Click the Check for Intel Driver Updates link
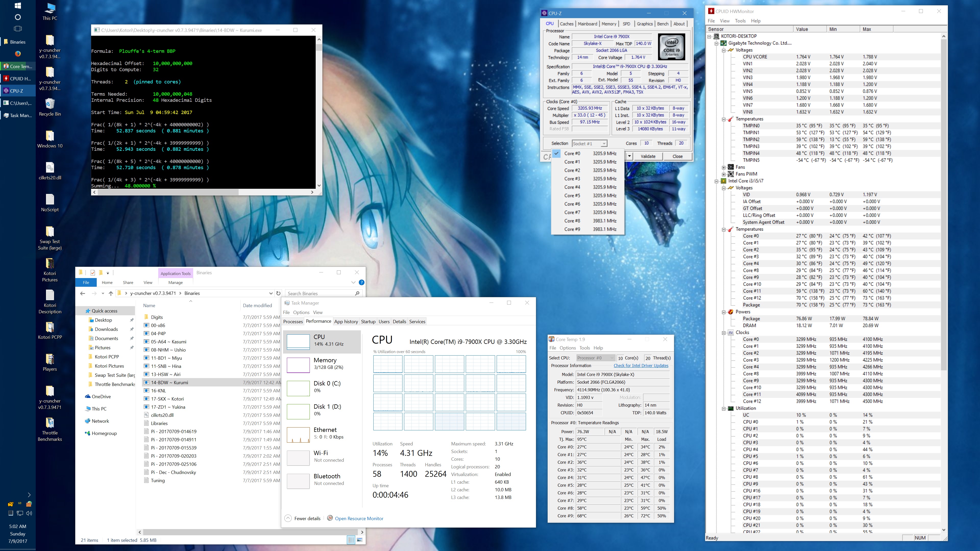Viewport: 980px width, 551px height. pos(641,366)
